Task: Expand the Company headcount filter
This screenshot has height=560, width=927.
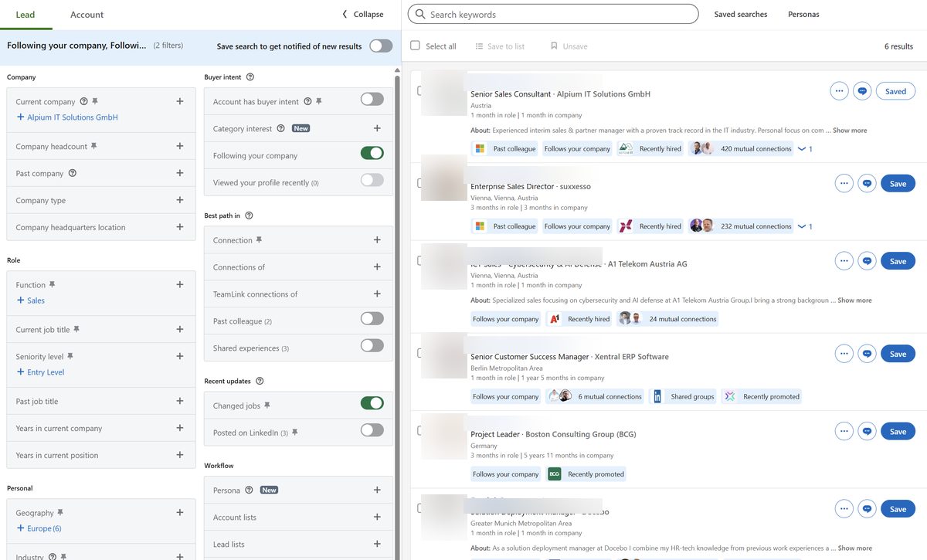Action: (x=179, y=145)
